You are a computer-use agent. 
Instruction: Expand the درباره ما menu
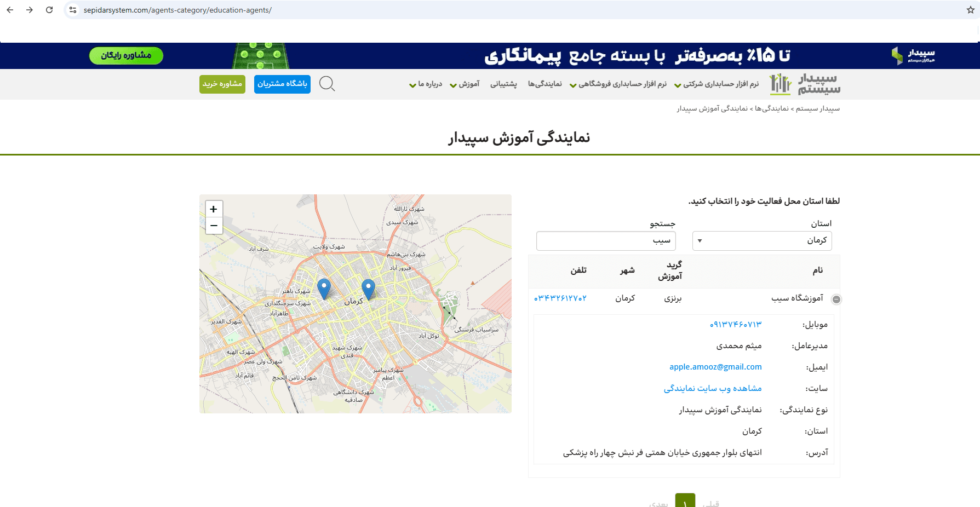(426, 84)
